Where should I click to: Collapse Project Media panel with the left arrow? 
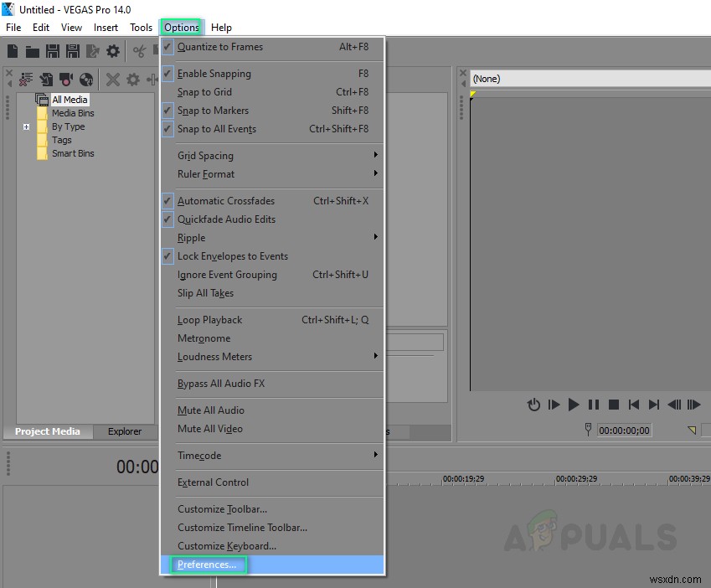coord(9,84)
